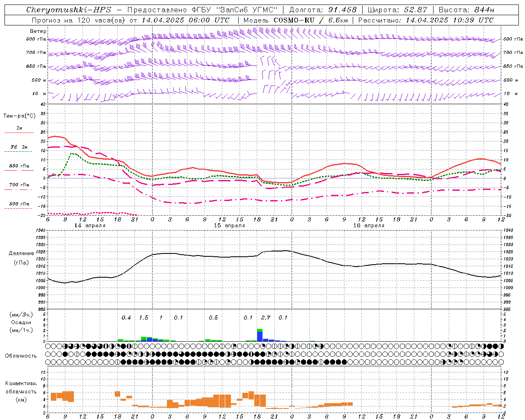Select the 16 апреля date label
This screenshot has height=420, width=525.
(369, 225)
